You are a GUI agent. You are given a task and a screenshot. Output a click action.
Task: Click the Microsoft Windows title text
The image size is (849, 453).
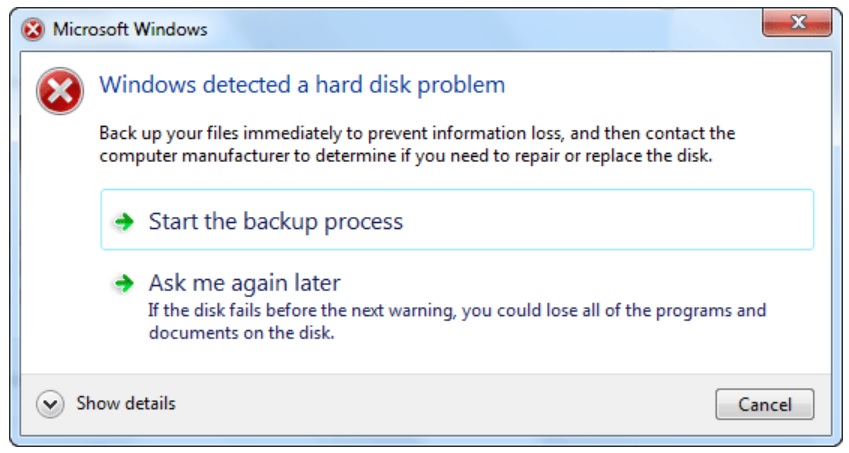click(x=129, y=29)
